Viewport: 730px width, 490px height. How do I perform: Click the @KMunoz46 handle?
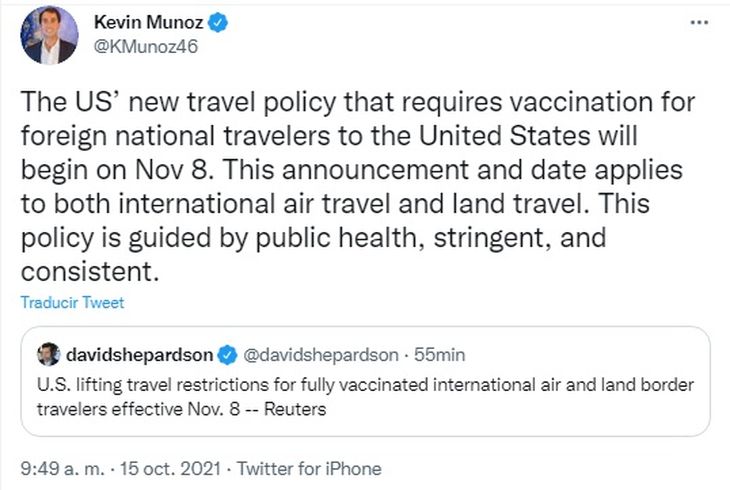click(x=137, y=46)
